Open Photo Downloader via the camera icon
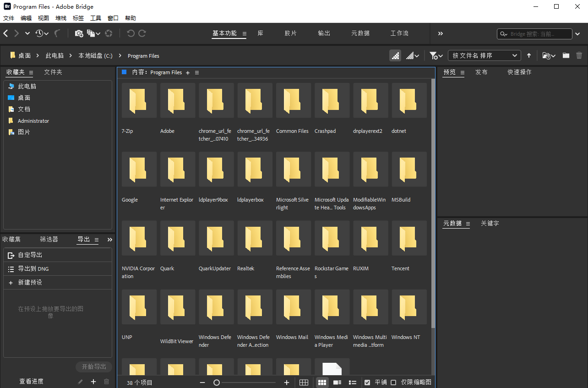 pyautogui.click(x=79, y=33)
